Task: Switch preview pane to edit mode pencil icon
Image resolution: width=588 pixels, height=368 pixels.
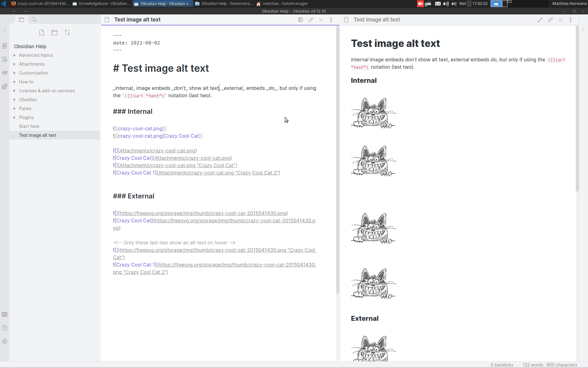Action: (540, 20)
